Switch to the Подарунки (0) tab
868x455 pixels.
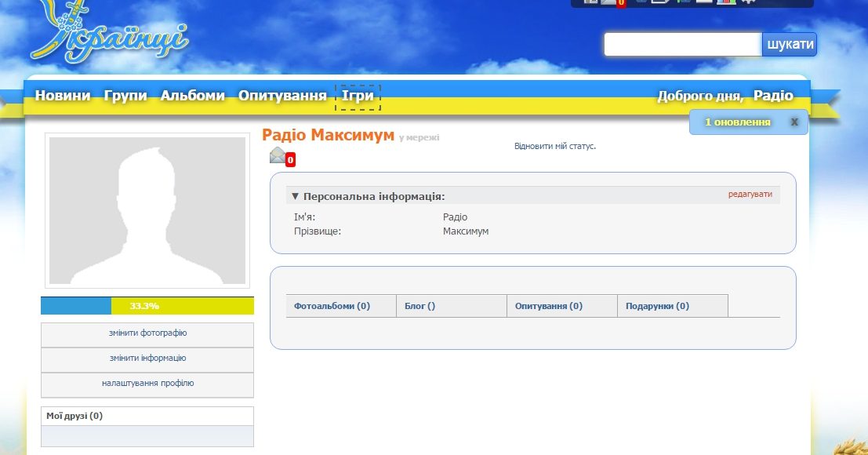[x=673, y=305]
